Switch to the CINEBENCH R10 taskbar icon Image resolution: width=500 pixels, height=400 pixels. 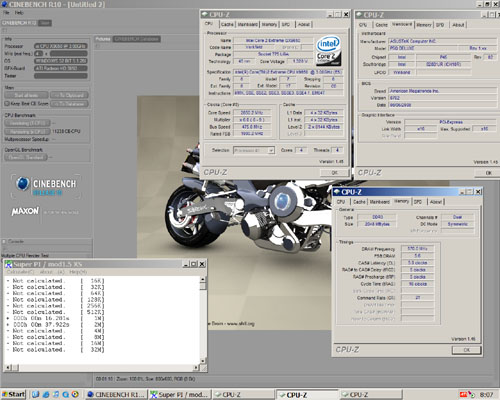pos(116,394)
